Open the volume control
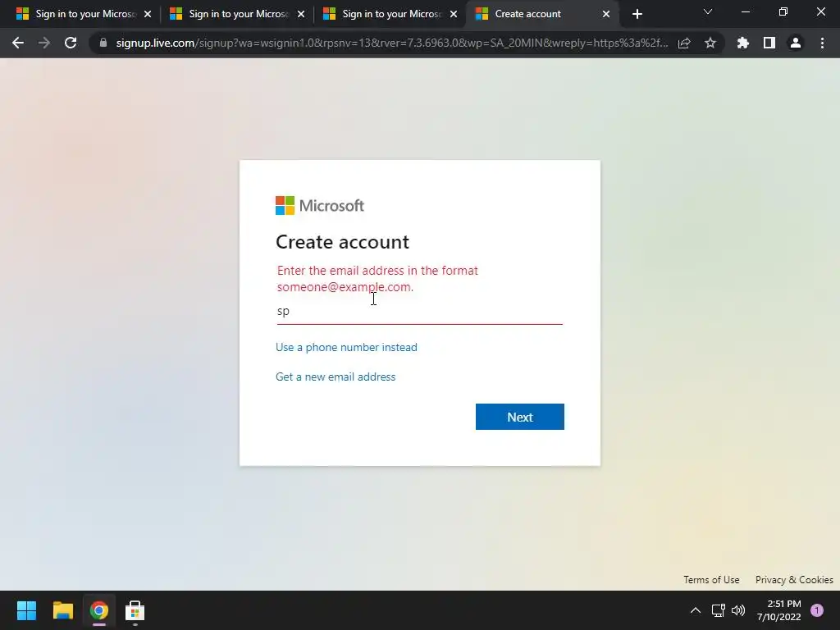The width and height of the screenshot is (840, 630). (x=738, y=610)
